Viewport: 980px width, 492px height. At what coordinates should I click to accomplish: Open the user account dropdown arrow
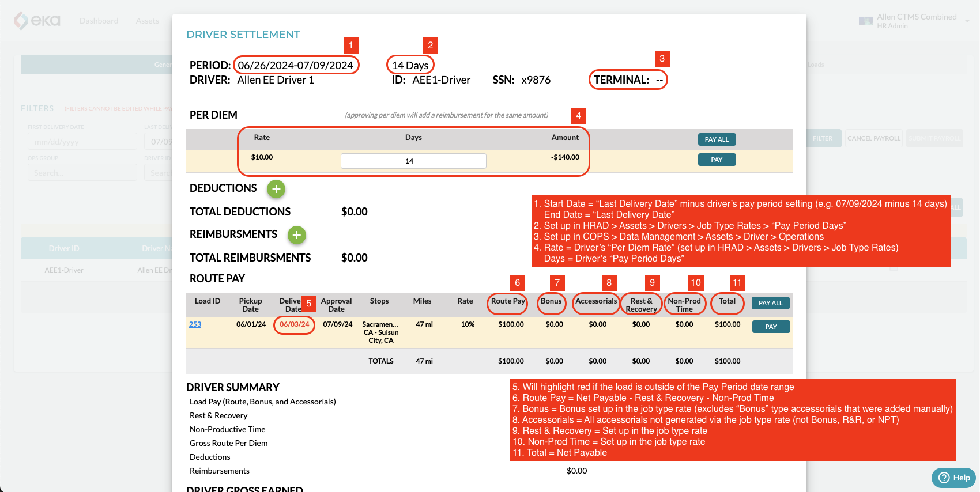pos(967,21)
